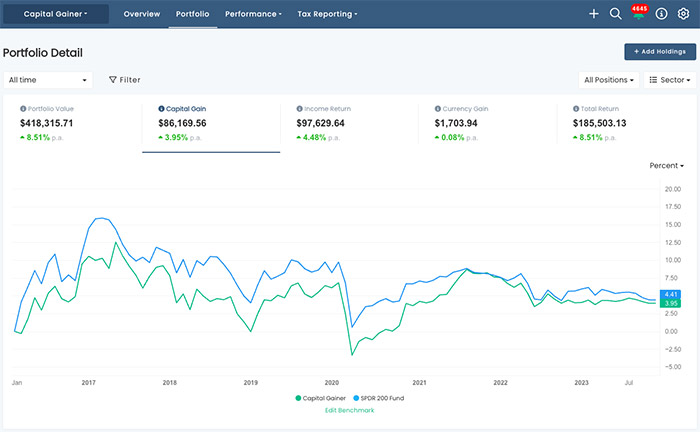Open the All Positions dropdown
Viewport: 700px width, 432px height.
[x=609, y=79]
